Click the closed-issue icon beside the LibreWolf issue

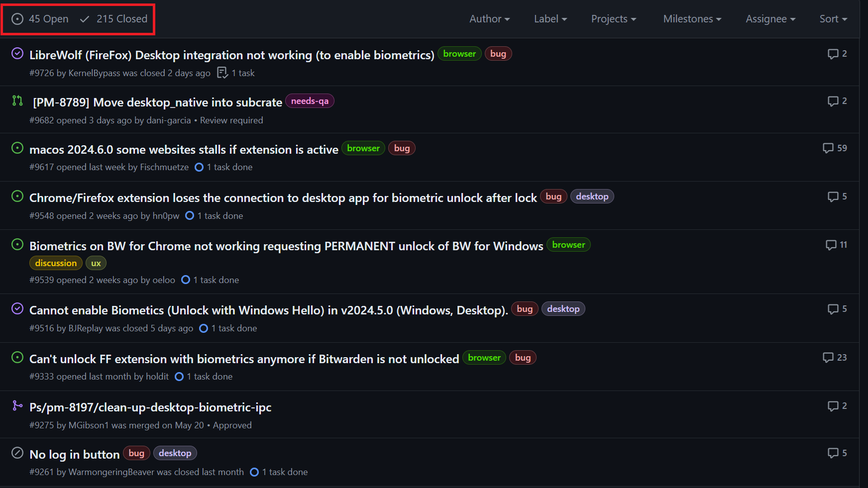[x=17, y=53]
